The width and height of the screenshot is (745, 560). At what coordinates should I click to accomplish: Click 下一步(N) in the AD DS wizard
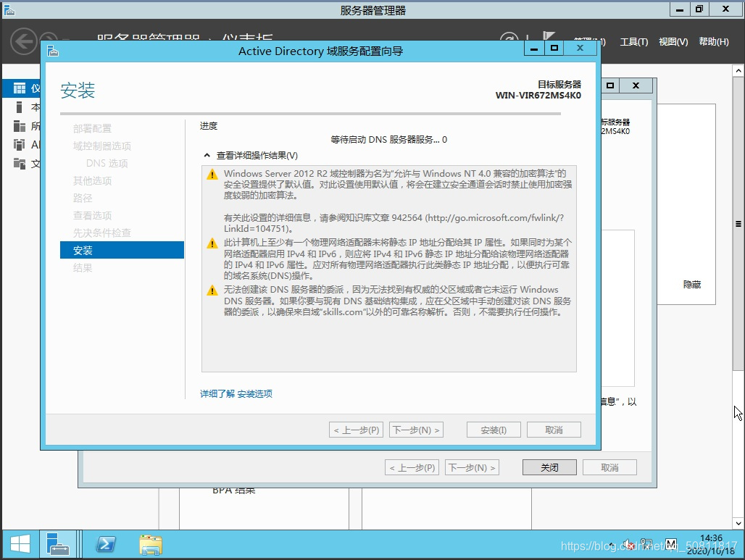(x=416, y=430)
